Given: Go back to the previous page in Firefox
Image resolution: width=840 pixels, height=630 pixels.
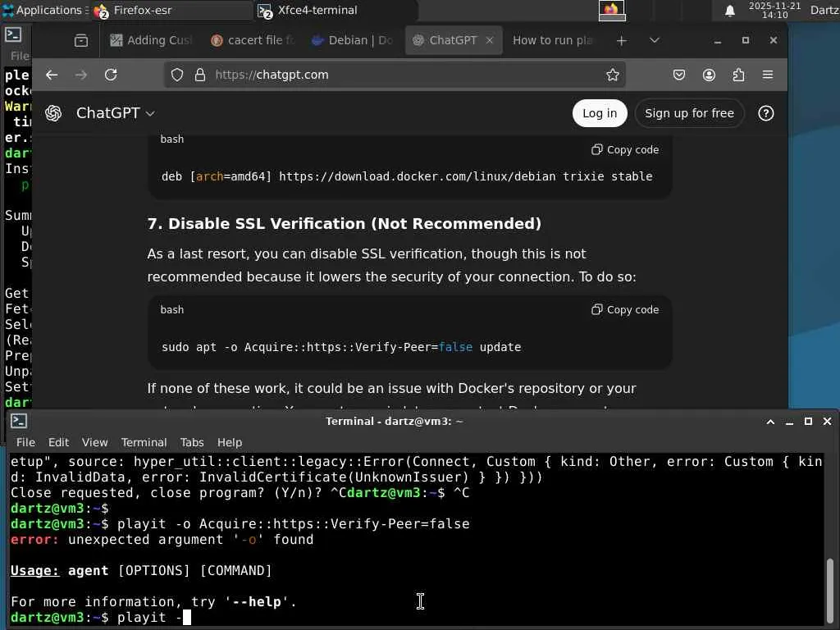Looking at the screenshot, I should pos(52,75).
